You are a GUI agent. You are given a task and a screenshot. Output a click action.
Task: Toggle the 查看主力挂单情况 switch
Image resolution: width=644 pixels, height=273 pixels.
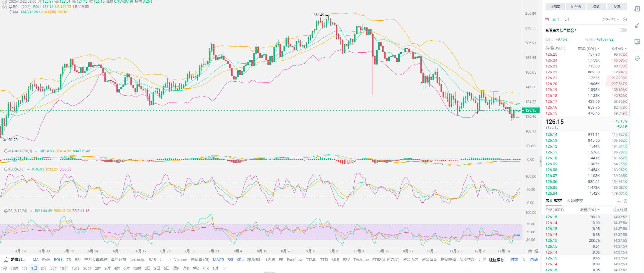622,30
